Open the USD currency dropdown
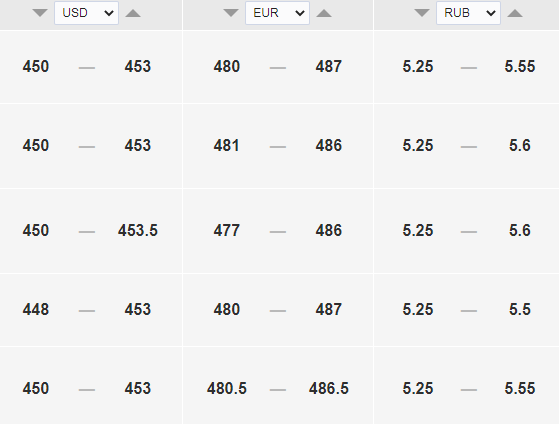Image resolution: width=559 pixels, height=424 pixels. (x=86, y=13)
